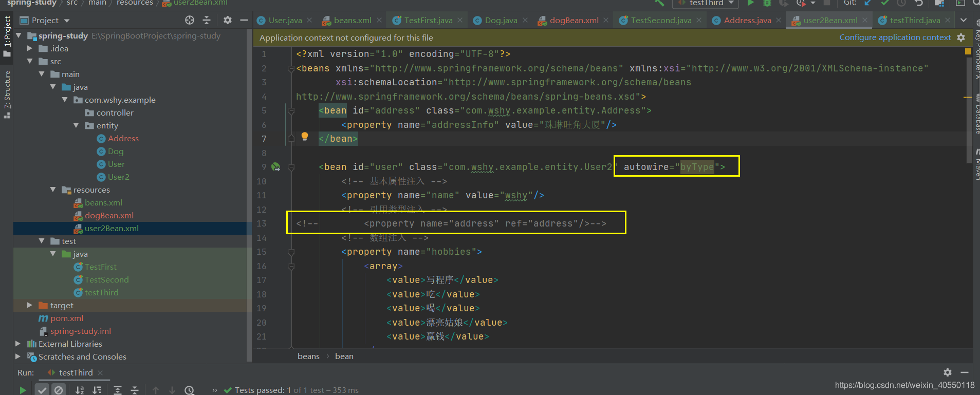This screenshot has height=395, width=980.
Task: Toggle Show Passed tests checkmark button
Action: (42, 390)
